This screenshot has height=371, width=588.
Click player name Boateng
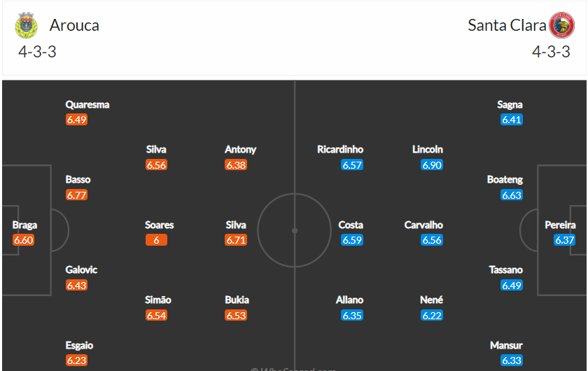505,179
